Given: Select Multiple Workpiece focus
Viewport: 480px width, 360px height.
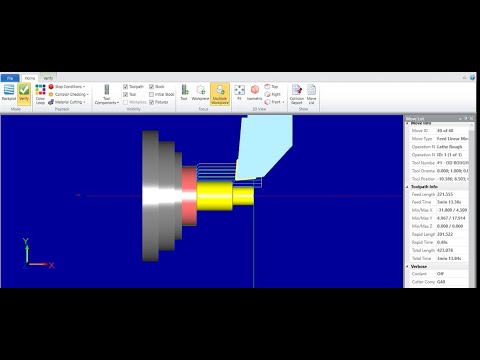Looking at the screenshot, I should (x=220, y=94).
